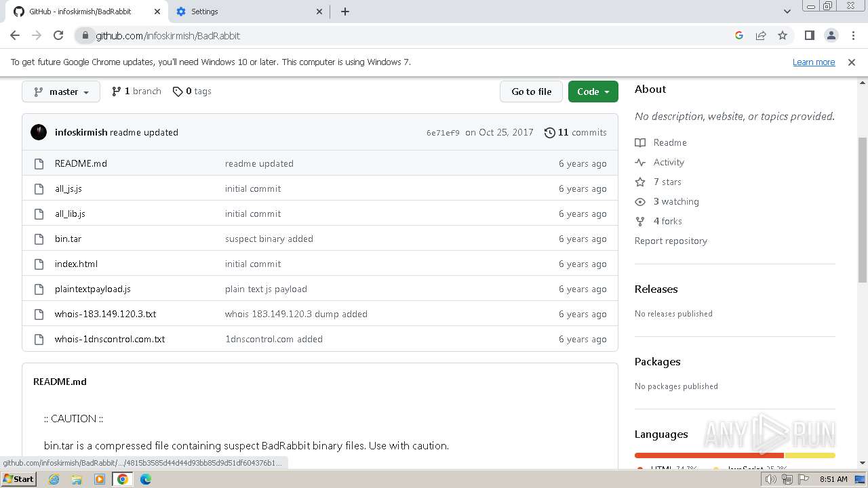This screenshot has height=488, width=868.
Task: Open the Windows Start button
Action: coord(18,479)
